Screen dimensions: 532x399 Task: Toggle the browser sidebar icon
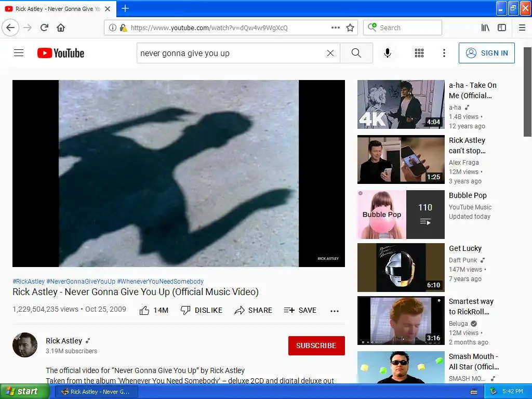[502, 28]
